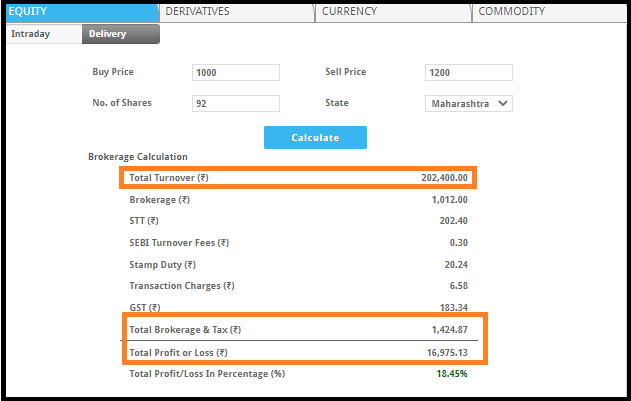This screenshot has height=401, width=631.
Task: Select the Delivery mode tab
Action: pyautogui.click(x=118, y=34)
